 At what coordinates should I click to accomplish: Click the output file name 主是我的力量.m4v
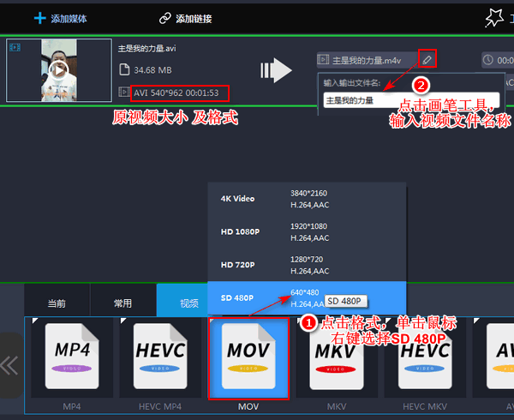[367, 61]
